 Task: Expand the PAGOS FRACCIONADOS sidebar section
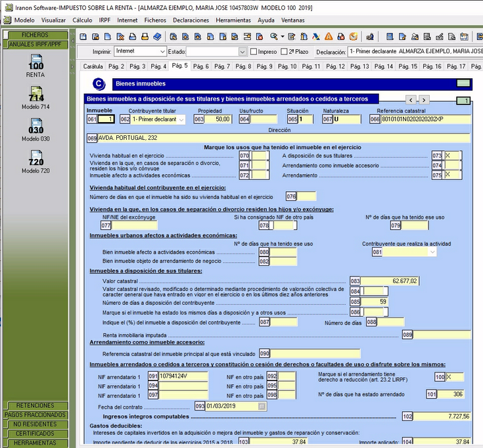coord(35,415)
